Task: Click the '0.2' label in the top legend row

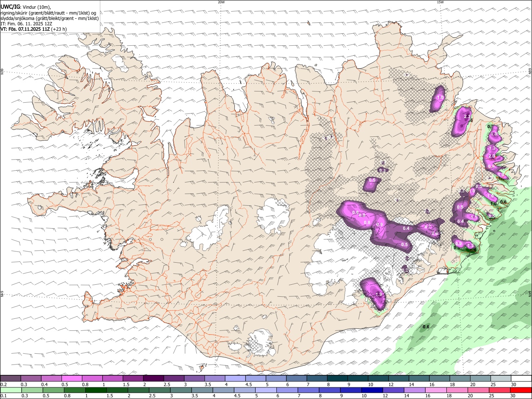Action: tap(4, 384)
